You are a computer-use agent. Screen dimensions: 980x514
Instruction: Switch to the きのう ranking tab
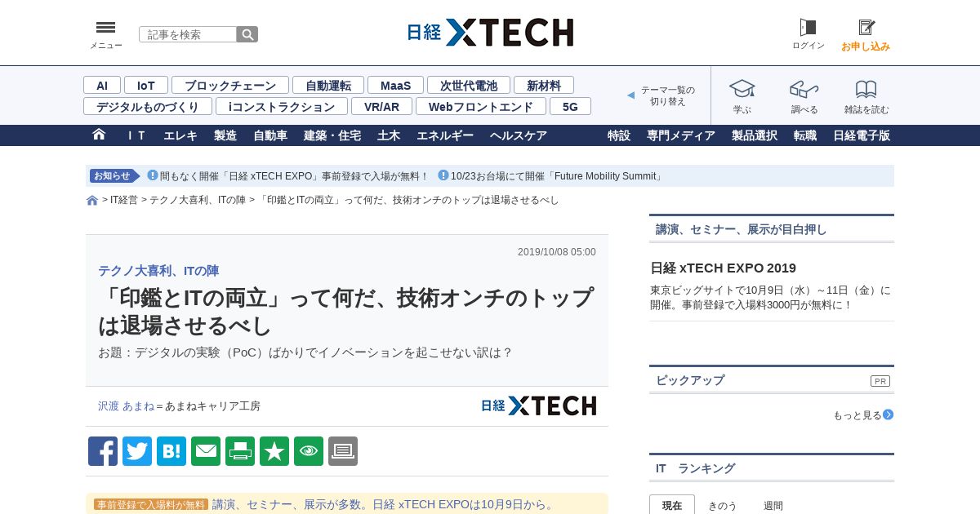(x=722, y=505)
